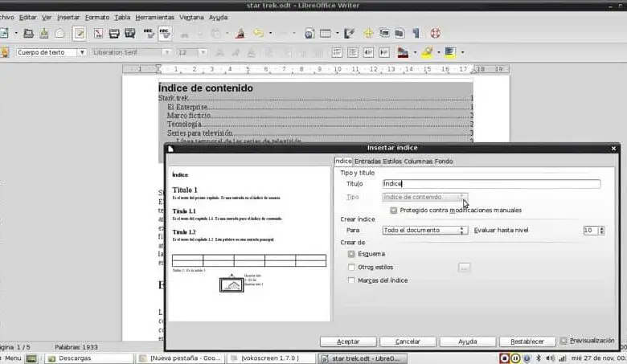Toggle the Esquema checkbox
Viewport: 627px width, 364px height.
(351, 254)
